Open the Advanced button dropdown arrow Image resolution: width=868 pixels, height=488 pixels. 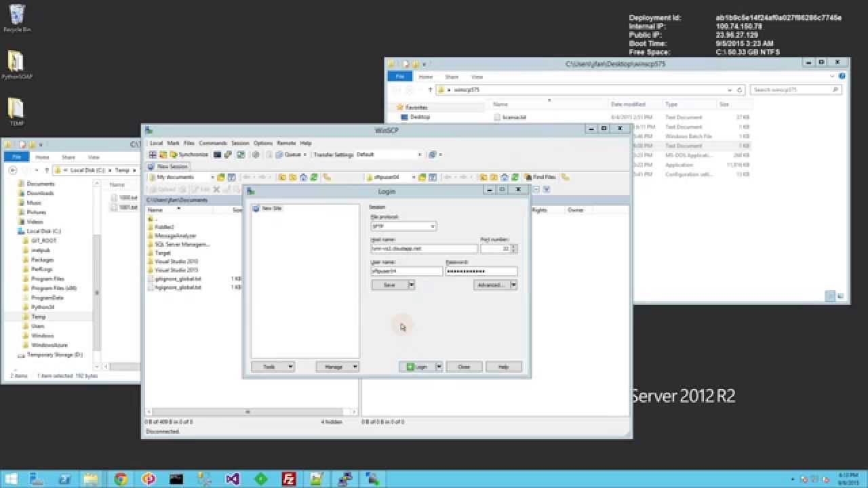coord(513,285)
